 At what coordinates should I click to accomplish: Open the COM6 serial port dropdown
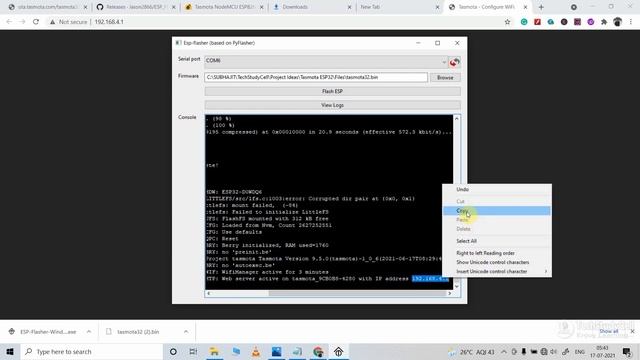coord(326,61)
